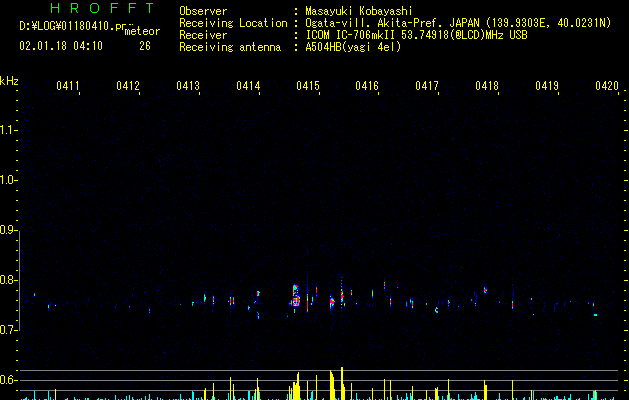Image resolution: width=629 pixels, height=400 pixels.
Task: Click the green HROFFT title text
Action: 102,8
